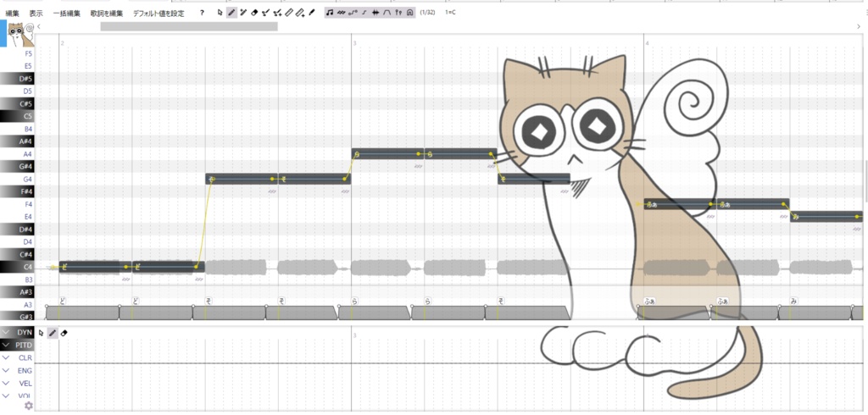Select the み note on E4
Image resolution: width=868 pixels, height=415 pixels.
(826, 216)
